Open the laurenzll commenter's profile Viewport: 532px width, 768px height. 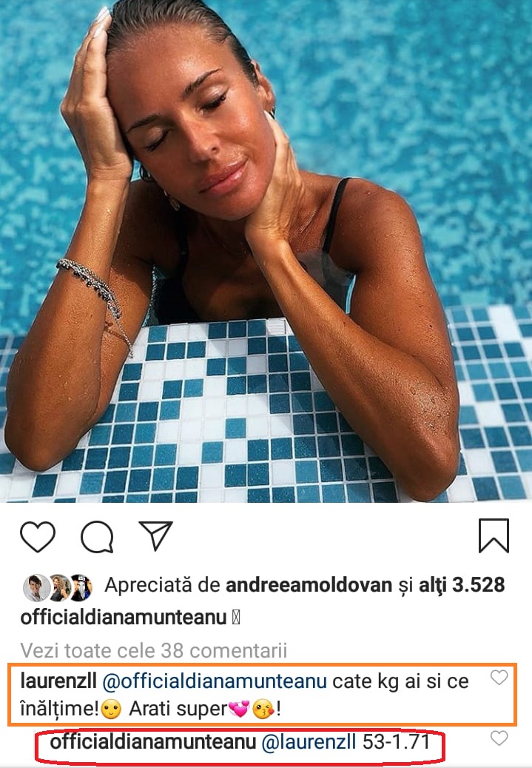click(x=58, y=681)
